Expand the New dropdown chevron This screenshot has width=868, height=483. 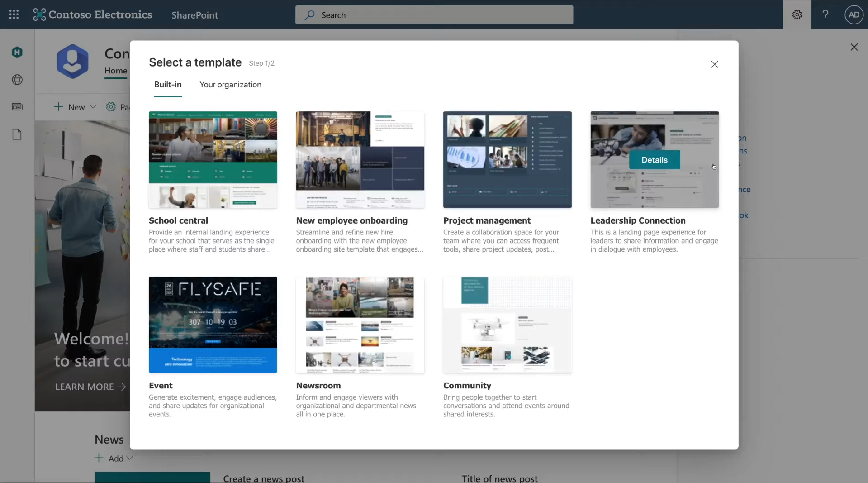tap(93, 107)
